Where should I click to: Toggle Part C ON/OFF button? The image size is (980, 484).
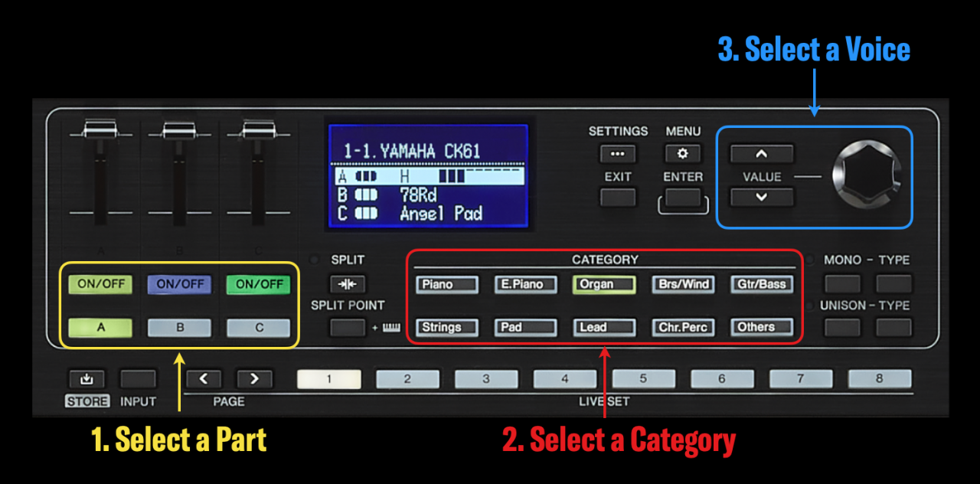pyautogui.click(x=258, y=284)
